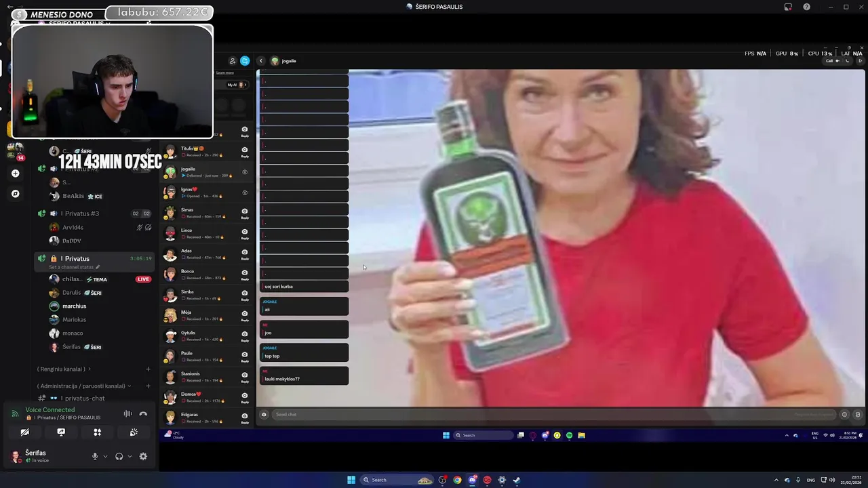Open jogaile's profile avatar in chat header
This screenshot has width=868, height=488.
pyautogui.click(x=275, y=61)
